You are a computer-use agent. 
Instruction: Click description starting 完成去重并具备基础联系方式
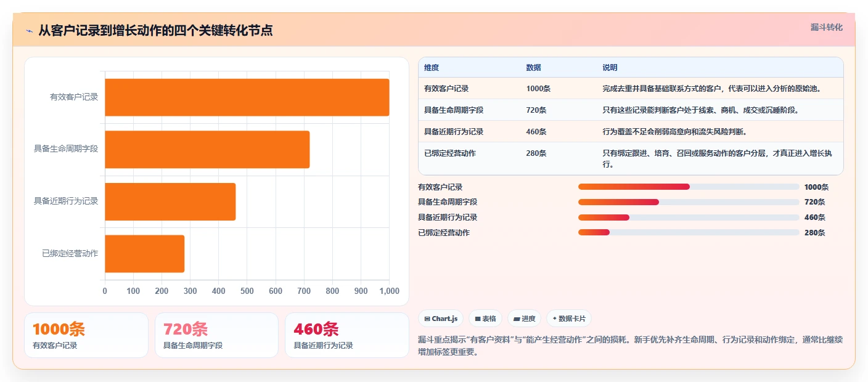pyautogui.click(x=712, y=89)
